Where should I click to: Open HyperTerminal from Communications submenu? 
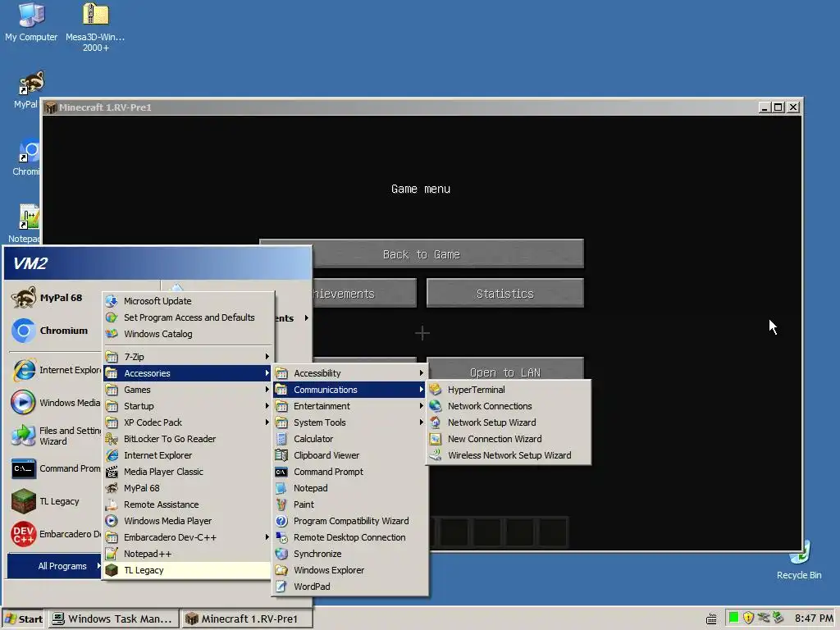(509, 390)
